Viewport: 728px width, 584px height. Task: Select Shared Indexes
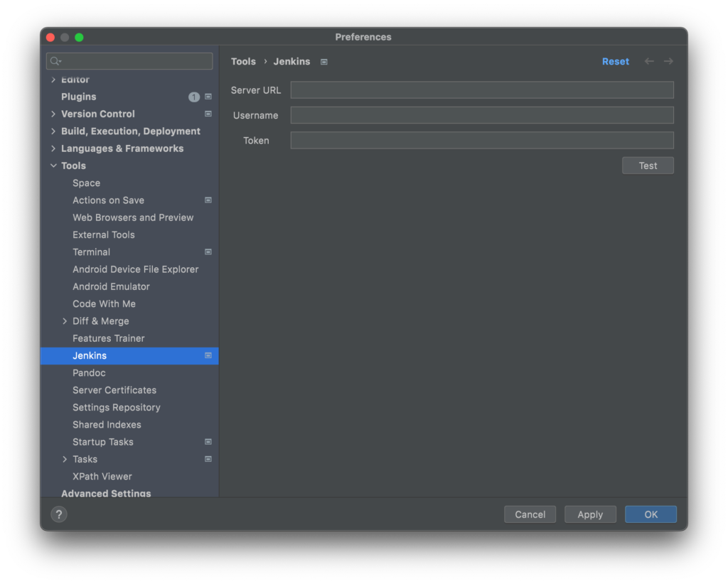click(107, 424)
